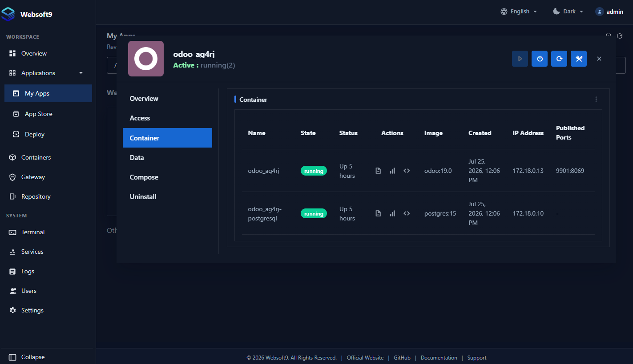Open the Compose tab
633x364 pixels.
167,177
